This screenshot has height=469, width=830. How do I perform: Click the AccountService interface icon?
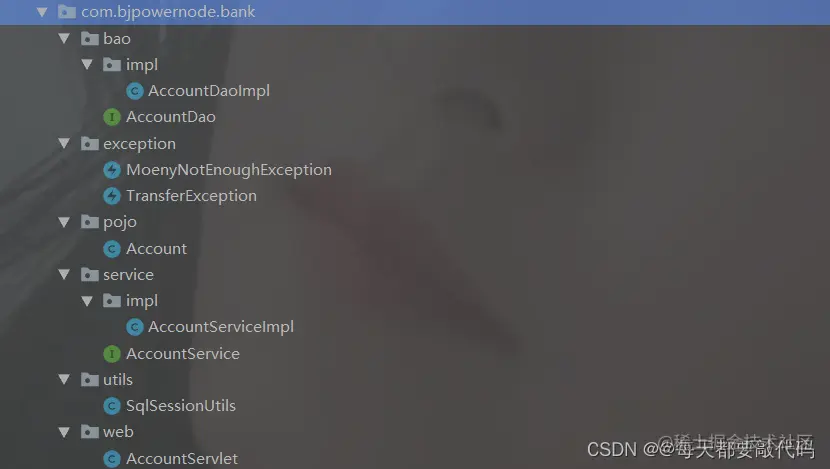pyautogui.click(x=112, y=354)
